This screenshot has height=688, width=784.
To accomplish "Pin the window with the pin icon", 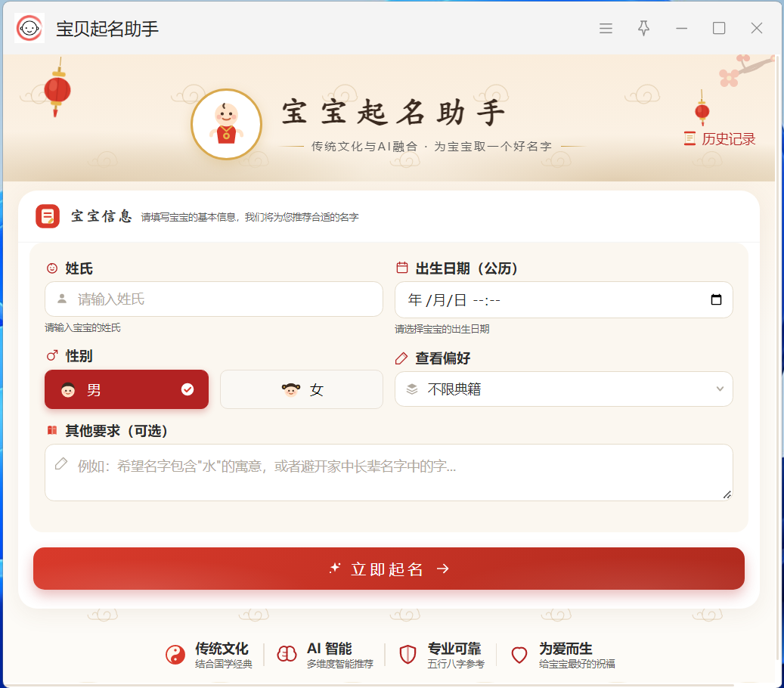I will point(643,28).
